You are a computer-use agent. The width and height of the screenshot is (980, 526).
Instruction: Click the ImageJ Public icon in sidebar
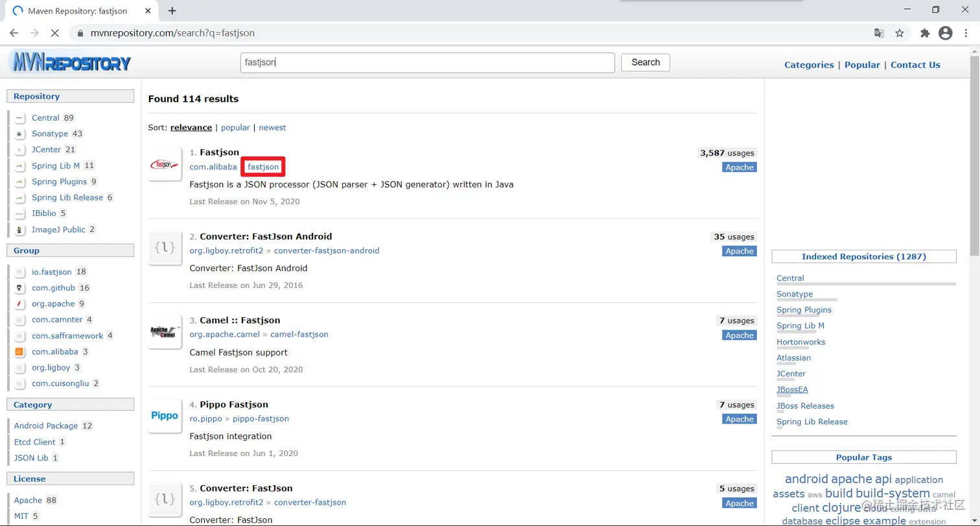[20, 230]
